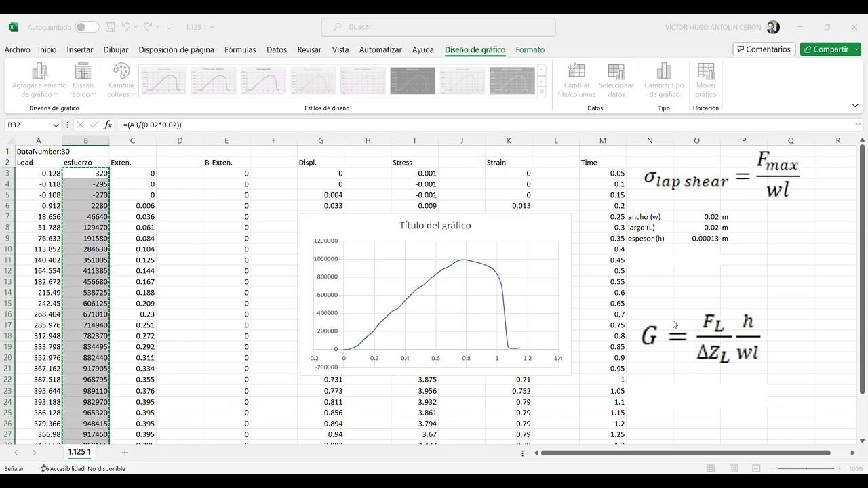
Task: Click the zoom in plus button
Action: point(840,468)
